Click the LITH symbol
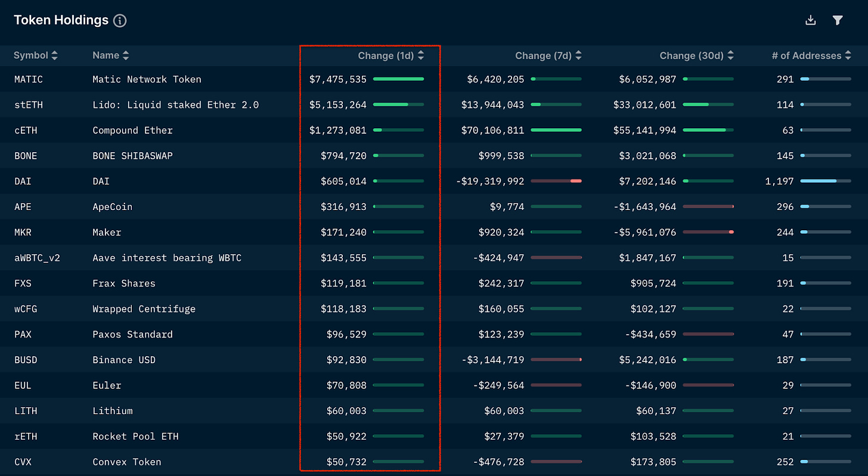 click(26, 411)
